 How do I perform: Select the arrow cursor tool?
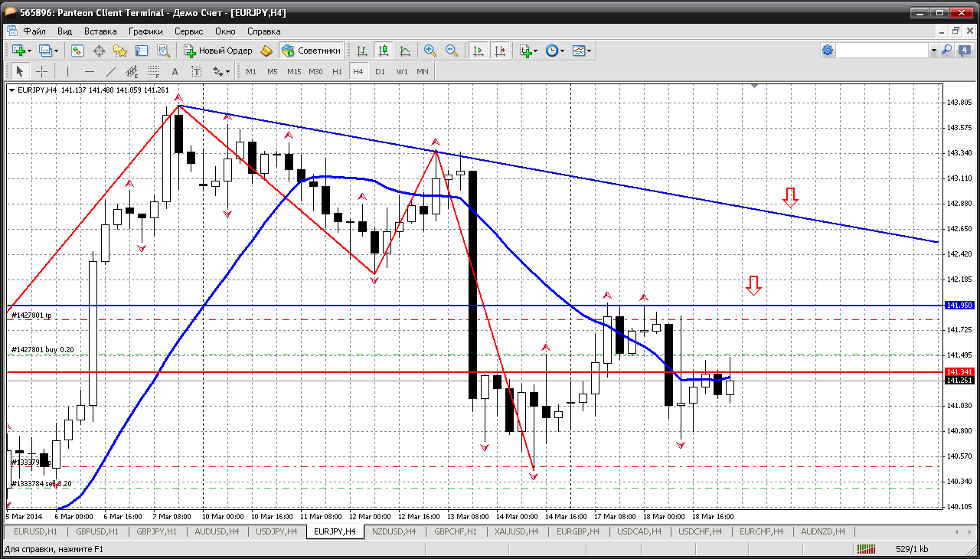[20, 71]
